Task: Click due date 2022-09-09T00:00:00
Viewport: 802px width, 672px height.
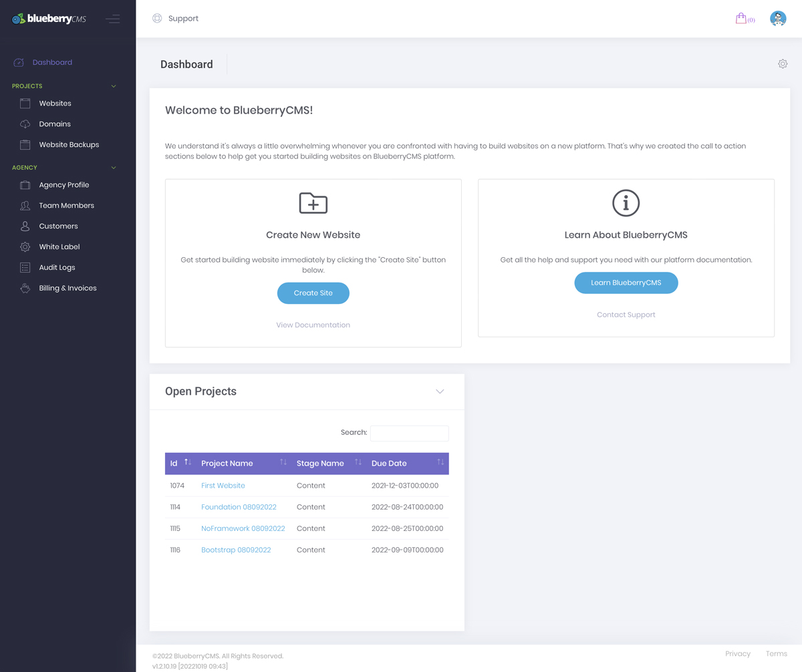Action: tap(407, 550)
